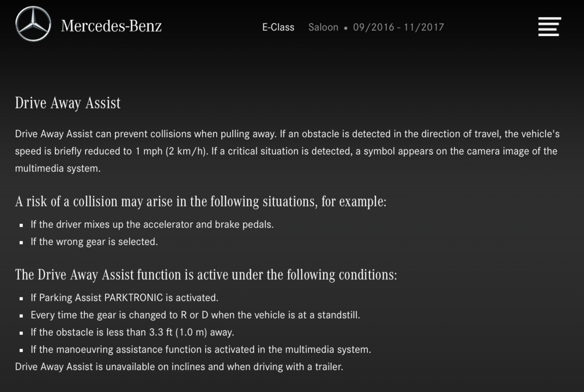Click the Mercedes-Benz star logo
584x392 pixels.
click(33, 25)
